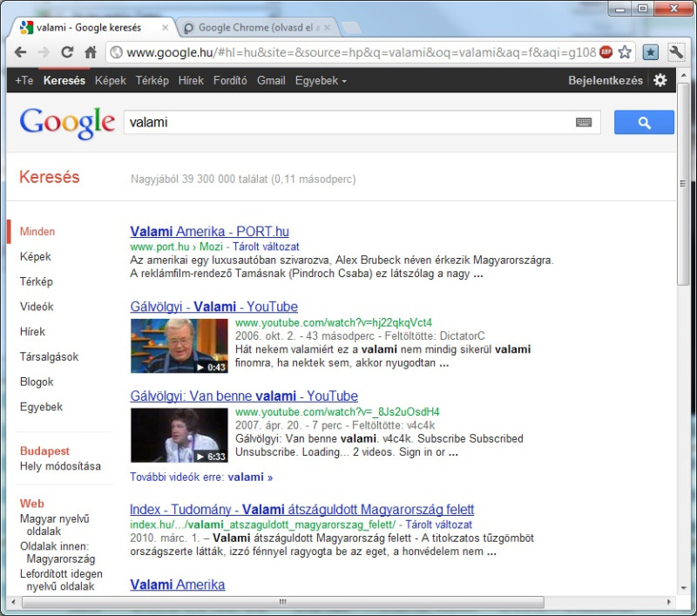Switch to the 'Google Chrome (olvasd el' tab
The width and height of the screenshot is (697, 616).
tap(259, 28)
